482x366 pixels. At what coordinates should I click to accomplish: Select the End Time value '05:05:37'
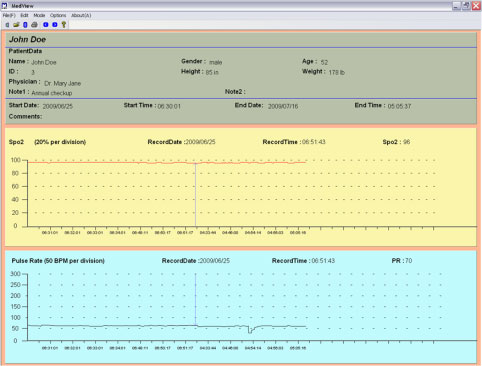coord(399,106)
